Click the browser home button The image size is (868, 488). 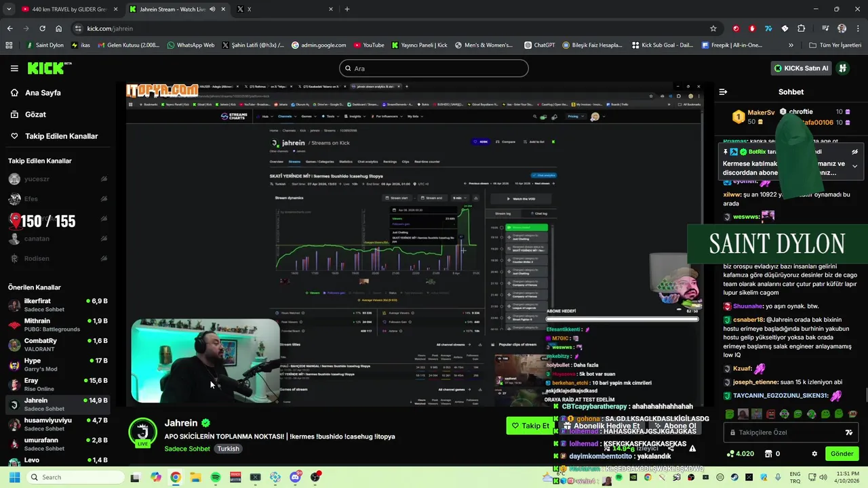[x=59, y=28]
